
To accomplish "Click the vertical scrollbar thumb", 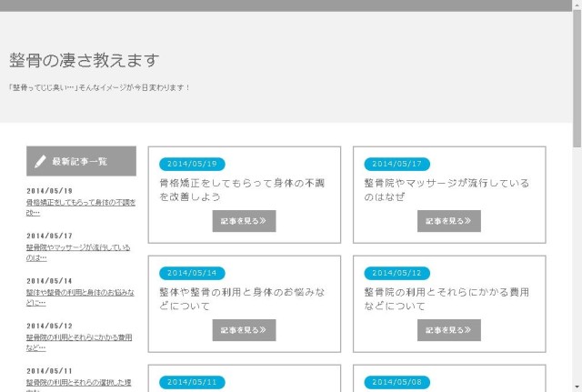I will click(577, 79).
